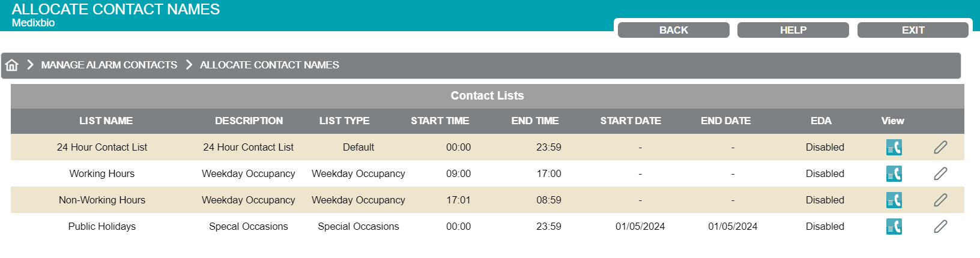Image resolution: width=980 pixels, height=258 pixels.
Task: Select Allocate Contact Names breadcrumb
Action: 269,65
